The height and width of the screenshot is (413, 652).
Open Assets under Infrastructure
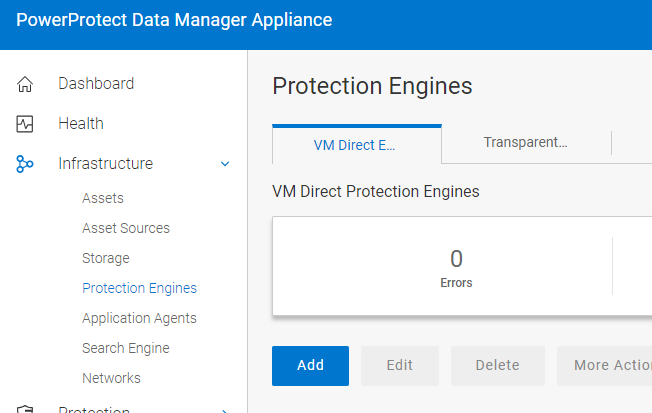(x=103, y=198)
